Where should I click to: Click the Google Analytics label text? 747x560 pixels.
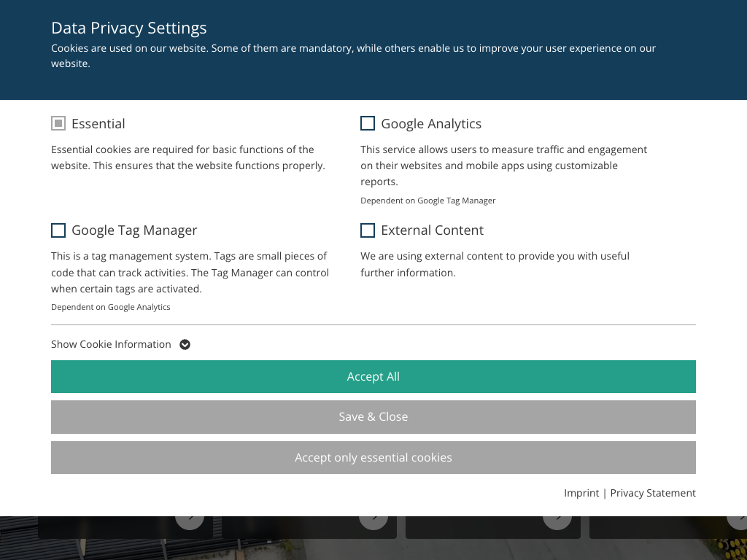pos(431,124)
